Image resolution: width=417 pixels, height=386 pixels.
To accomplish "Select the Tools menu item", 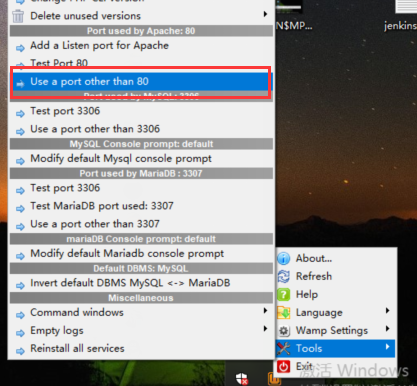I will click(336, 349).
